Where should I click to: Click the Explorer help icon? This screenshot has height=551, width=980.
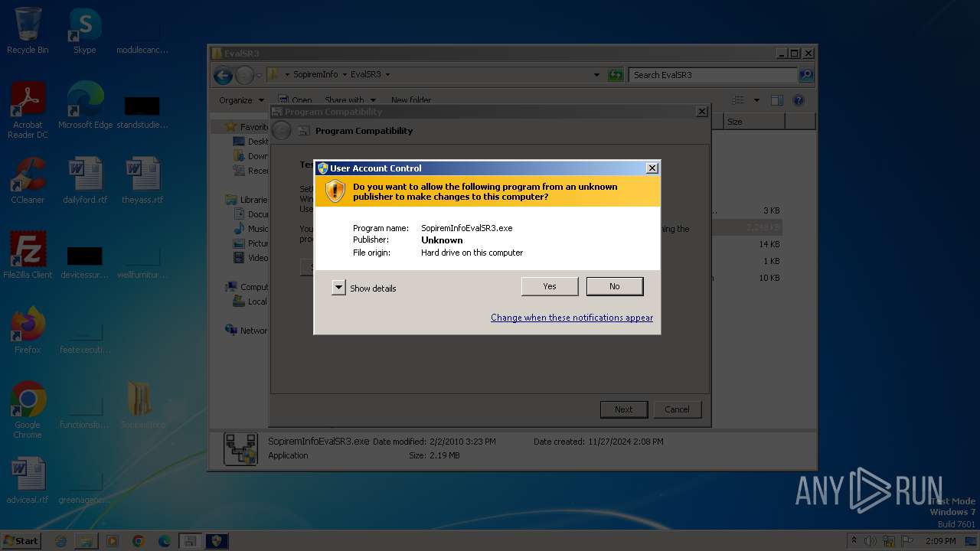point(799,100)
